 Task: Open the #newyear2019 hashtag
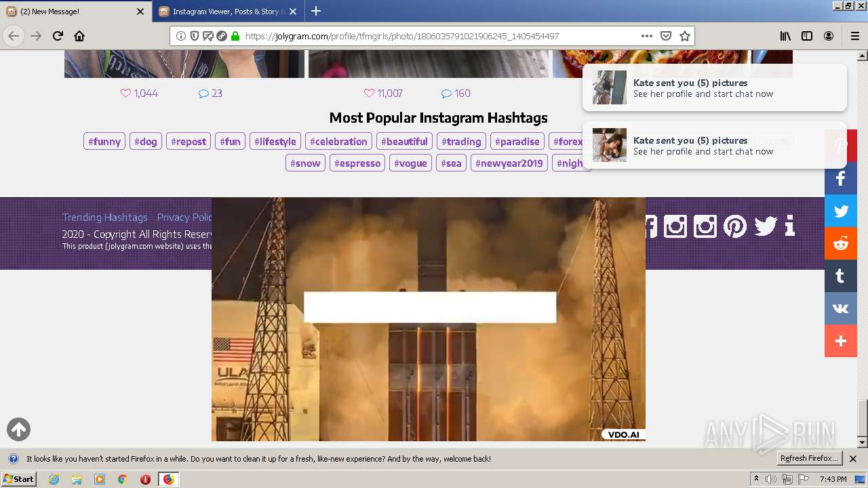click(x=509, y=163)
